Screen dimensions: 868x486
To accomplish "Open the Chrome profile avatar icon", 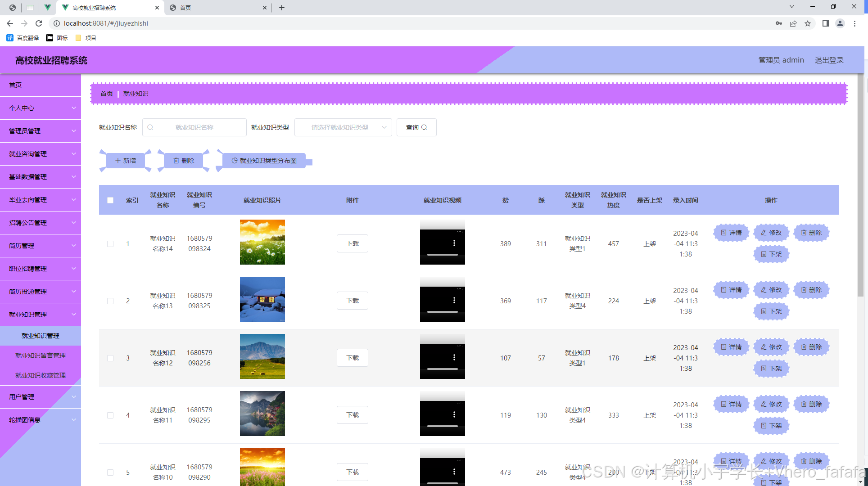I will tap(840, 23).
